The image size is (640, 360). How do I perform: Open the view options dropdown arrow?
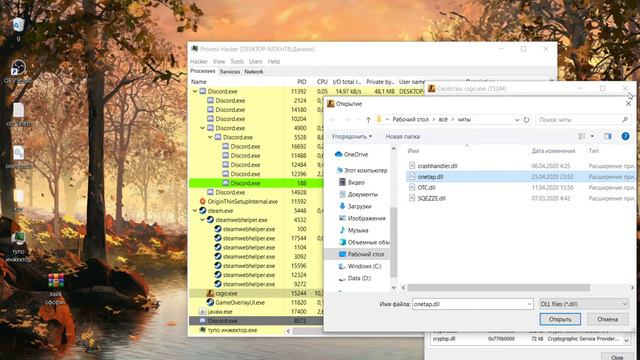[x=592, y=136]
